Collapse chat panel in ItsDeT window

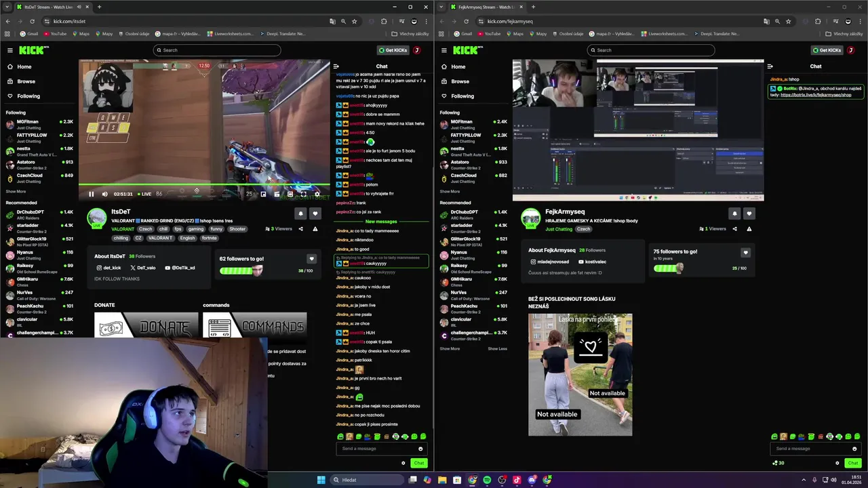pyautogui.click(x=336, y=66)
